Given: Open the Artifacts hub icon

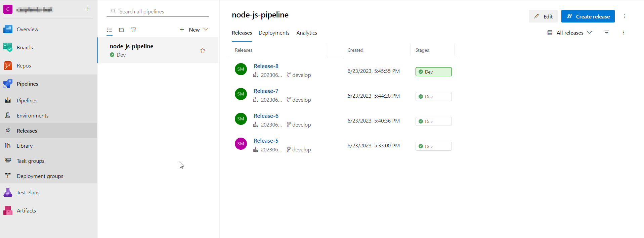Looking at the screenshot, I should 8,210.
